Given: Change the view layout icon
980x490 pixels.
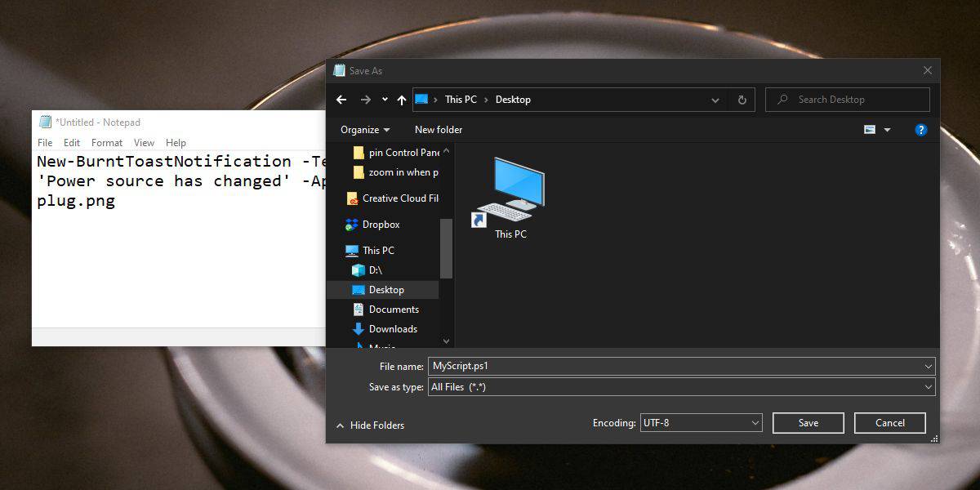Looking at the screenshot, I should (869, 130).
